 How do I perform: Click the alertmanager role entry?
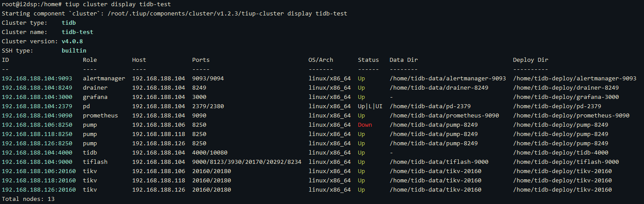point(104,79)
